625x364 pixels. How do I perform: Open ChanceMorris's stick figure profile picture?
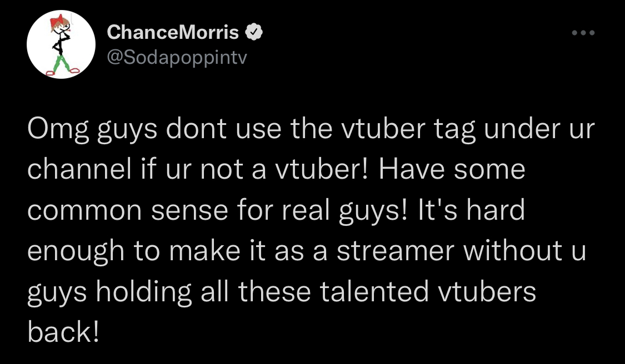[x=61, y=44]
